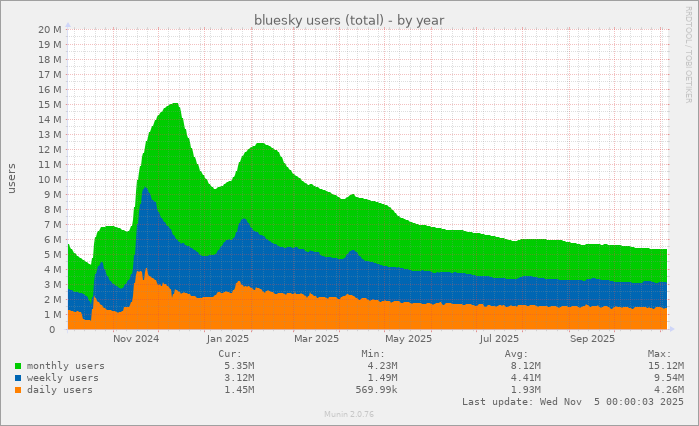Click weekly users current value 3.12M

point(239,378)
